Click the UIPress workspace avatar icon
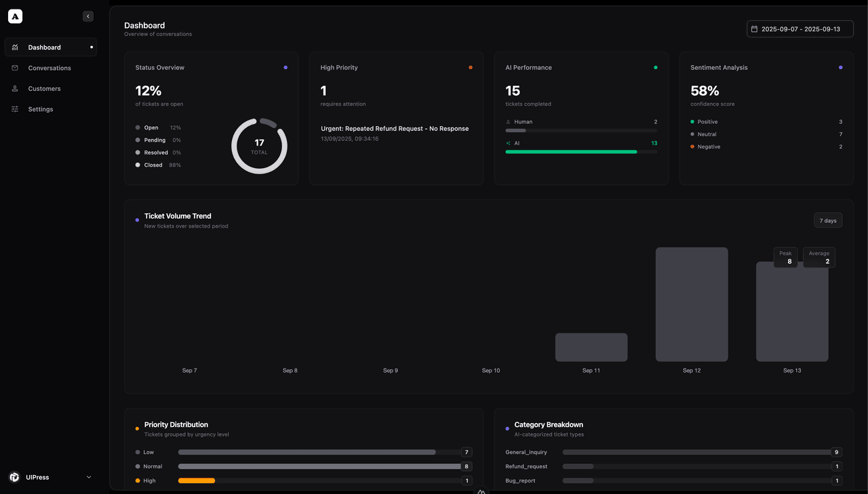Viewport: 868px width, 494px height. click(14, 477)
